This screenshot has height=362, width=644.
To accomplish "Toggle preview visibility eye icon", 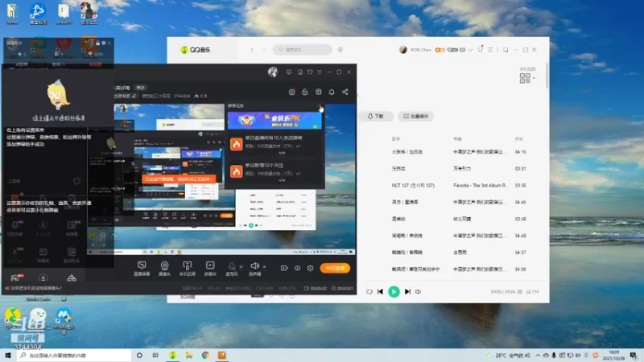I will (x=297, y=268).
